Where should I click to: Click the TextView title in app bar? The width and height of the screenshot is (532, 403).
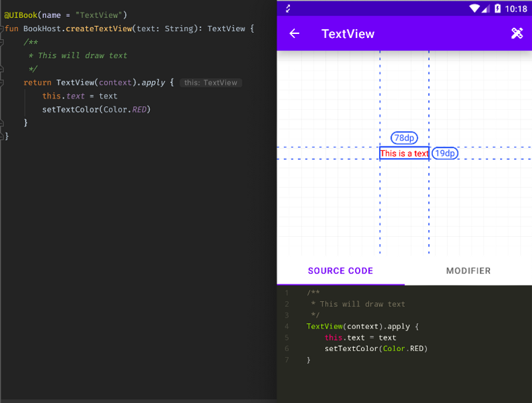coord(348,34)
